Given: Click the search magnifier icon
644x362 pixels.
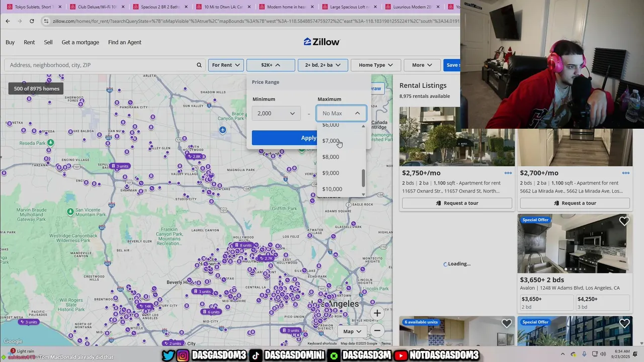Looking at the screenshot, I should pyautogui.click(x=199, y=65).
